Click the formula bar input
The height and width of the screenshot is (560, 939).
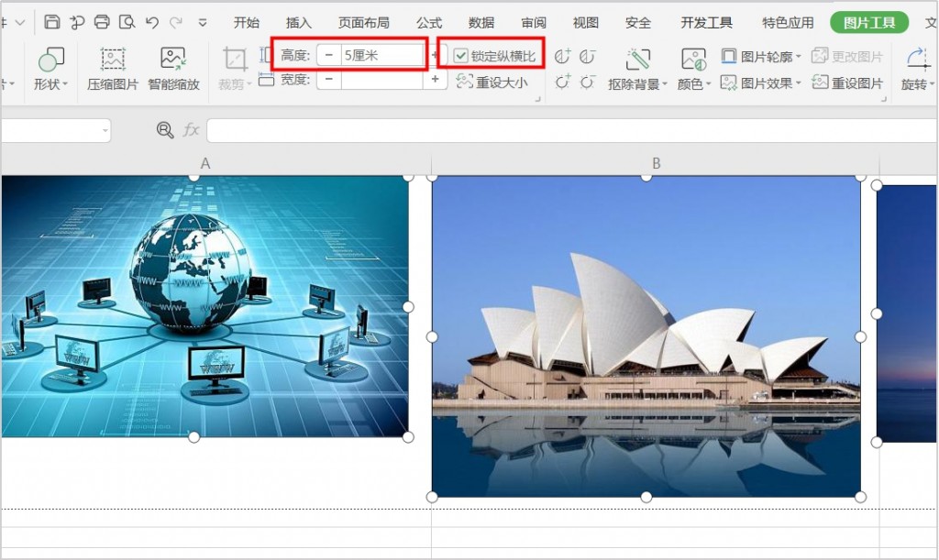click(572, 130)
